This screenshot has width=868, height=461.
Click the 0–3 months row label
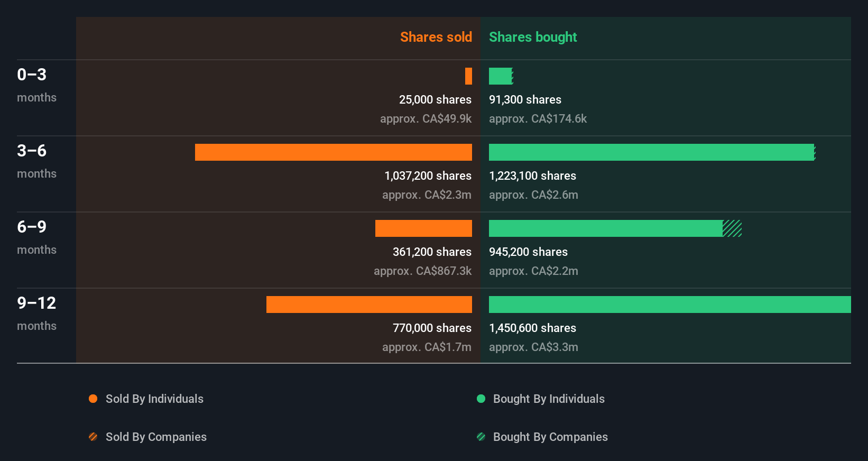[36, 85]
